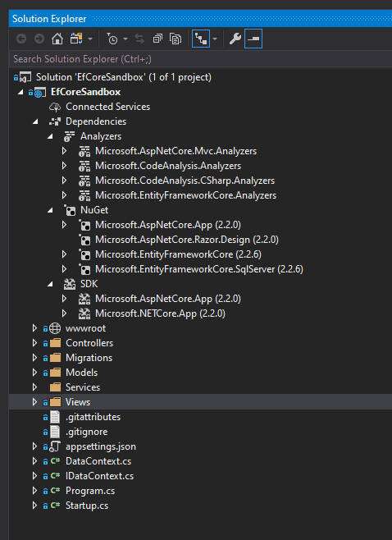Toggle the Preview Selected Items button

253,39
